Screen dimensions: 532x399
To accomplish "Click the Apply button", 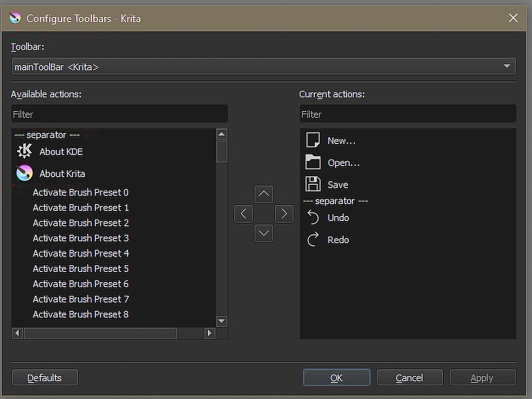I will point(482,378).
